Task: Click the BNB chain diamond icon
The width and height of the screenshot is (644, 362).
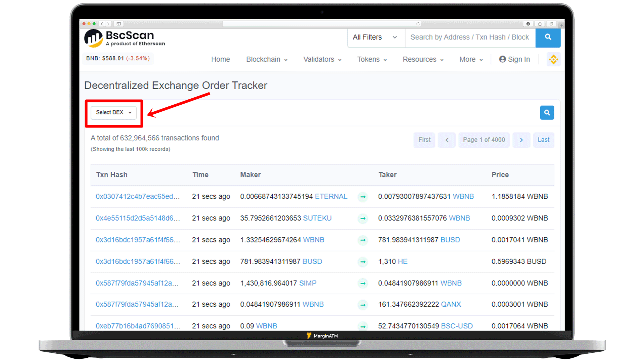Action: pyautogui.click(x=553, y=59)
